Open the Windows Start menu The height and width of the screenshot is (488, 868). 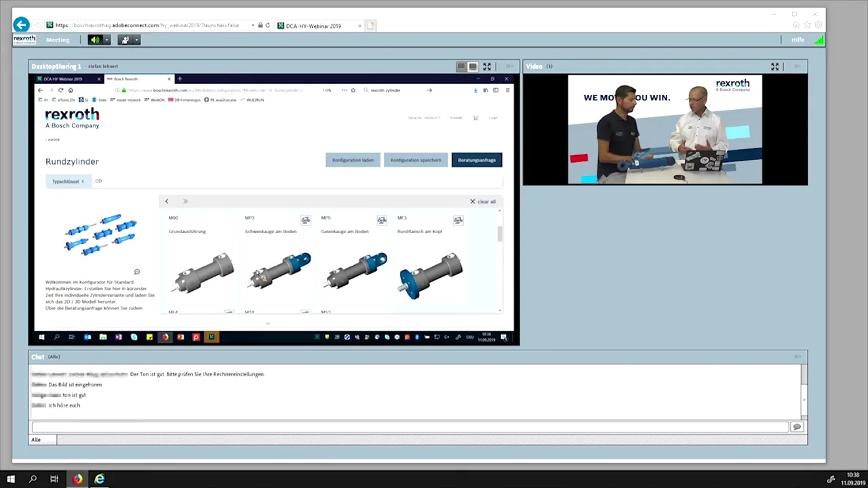pyautogui.click(x=10, y=479)
